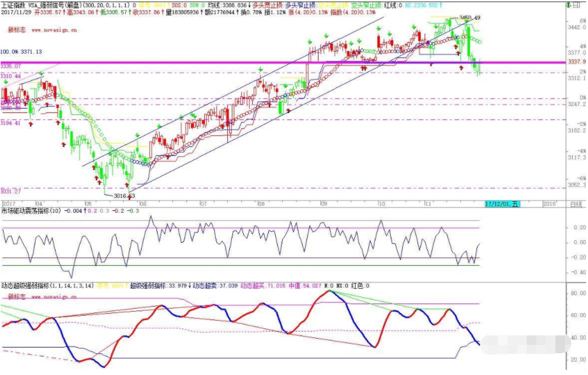Screen dimensions: 588x375
Task: Click the 市场驱动震荡指标(10) panel title
Action: point(31,211)
